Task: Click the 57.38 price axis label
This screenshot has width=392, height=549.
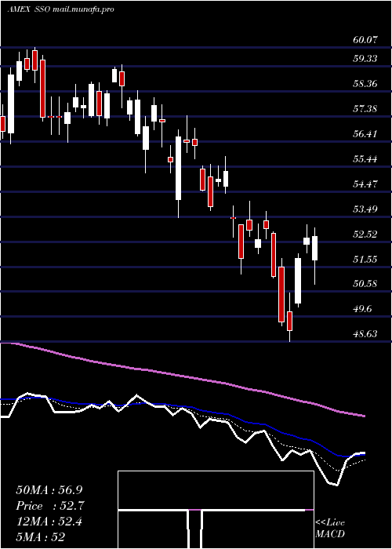Action: pos(365,108)
